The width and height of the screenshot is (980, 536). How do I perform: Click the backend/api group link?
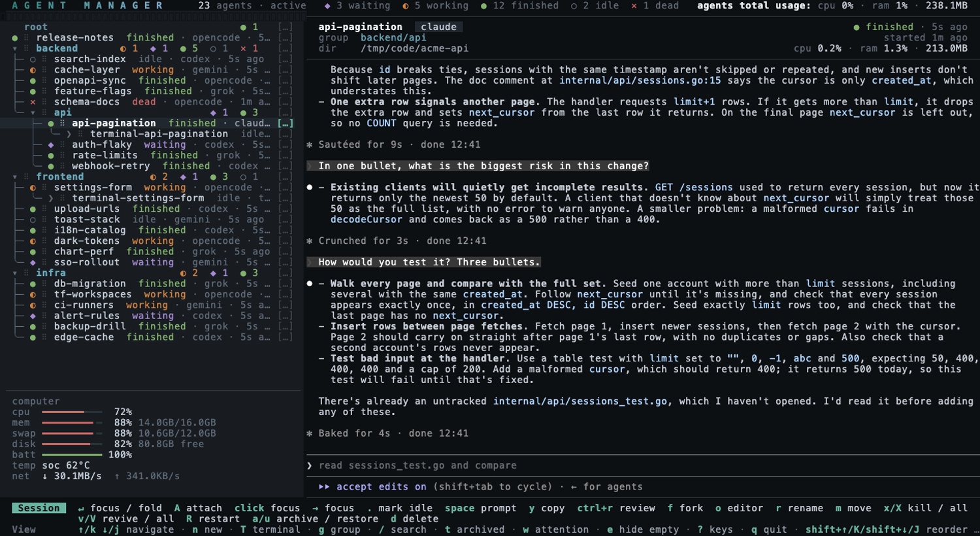[393, 38]
